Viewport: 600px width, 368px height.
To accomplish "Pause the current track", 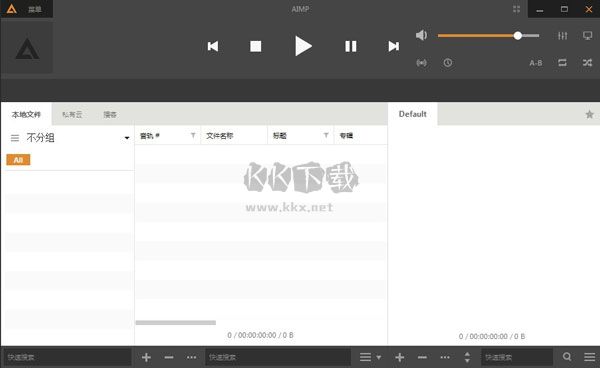I will click(x=351, y=46).
